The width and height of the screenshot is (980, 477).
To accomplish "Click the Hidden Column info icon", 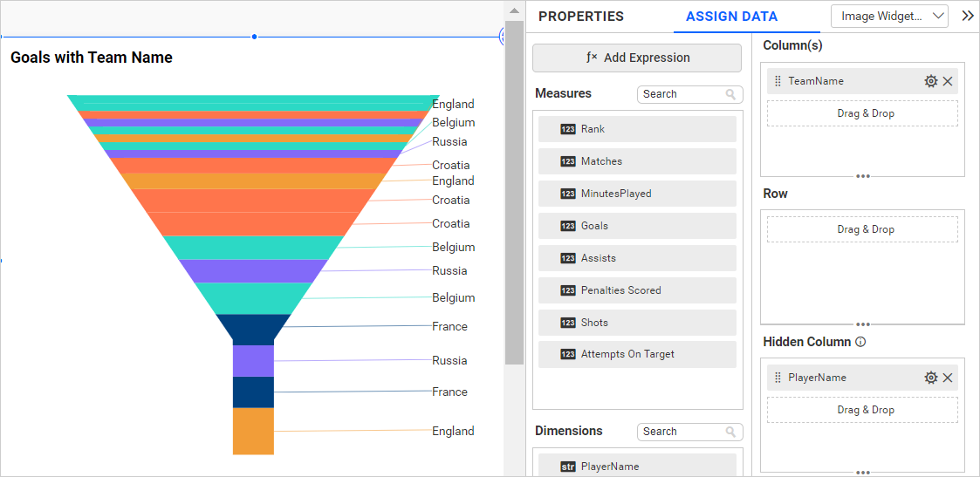I will pyautogui.click(x=860, y=342).
